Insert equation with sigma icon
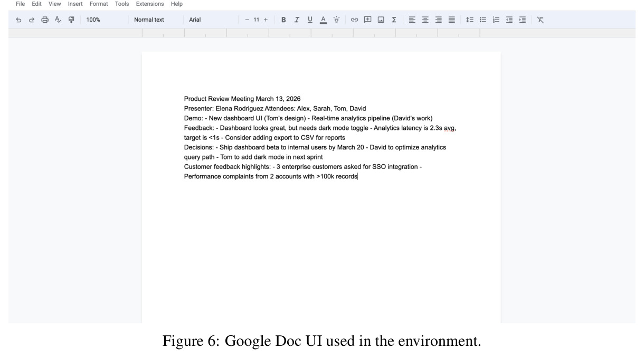 394,20
